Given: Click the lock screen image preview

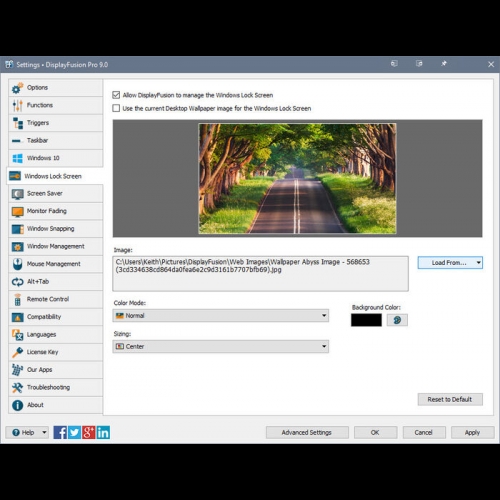Looking at the screenshot, I should tap(297, 179).
